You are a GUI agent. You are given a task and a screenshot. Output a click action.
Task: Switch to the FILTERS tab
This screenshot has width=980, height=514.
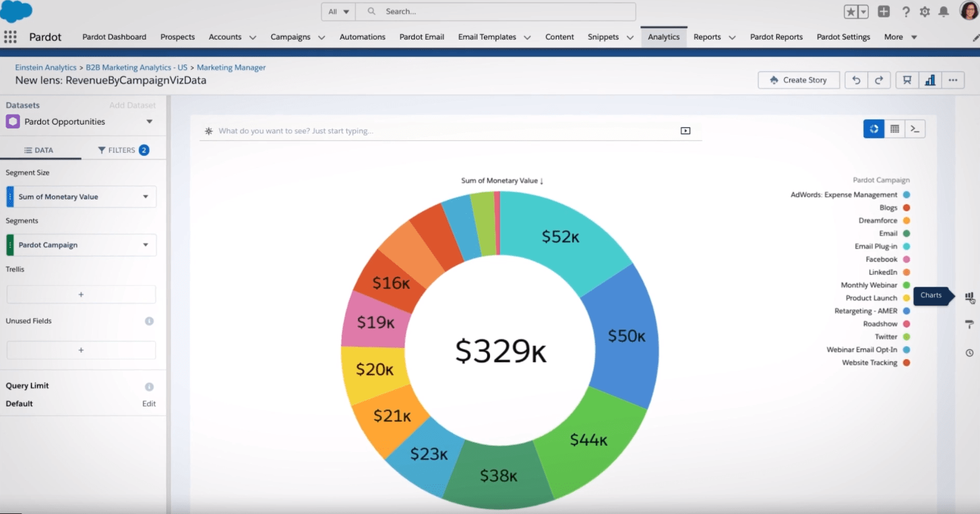tap(123, 150)
